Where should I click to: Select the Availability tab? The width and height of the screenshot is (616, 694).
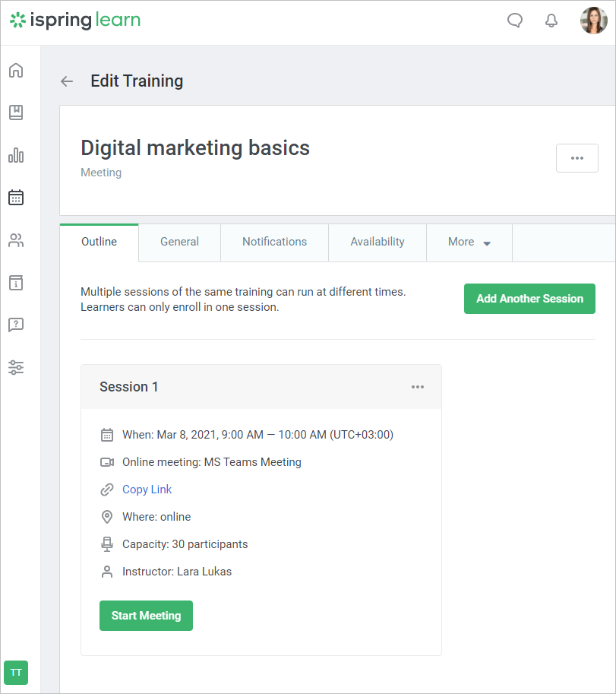[377, 242]
